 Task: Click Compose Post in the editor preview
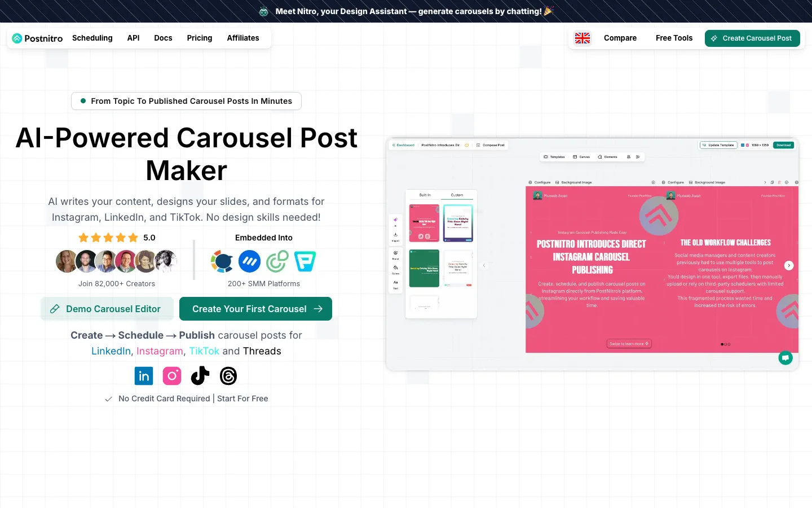[491, 145]
